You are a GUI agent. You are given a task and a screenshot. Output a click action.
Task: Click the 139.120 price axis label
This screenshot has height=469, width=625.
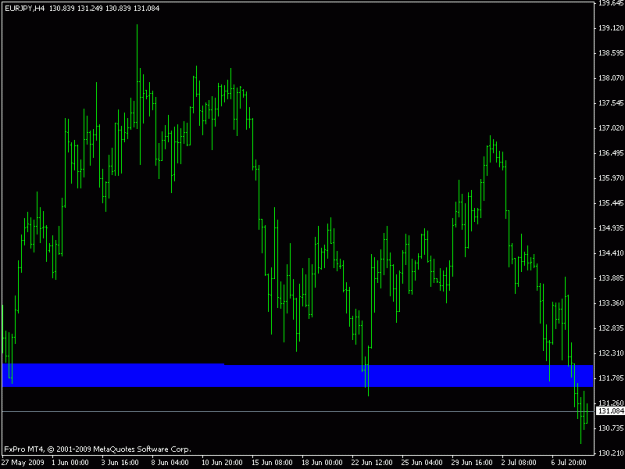(x=611, y=28)
